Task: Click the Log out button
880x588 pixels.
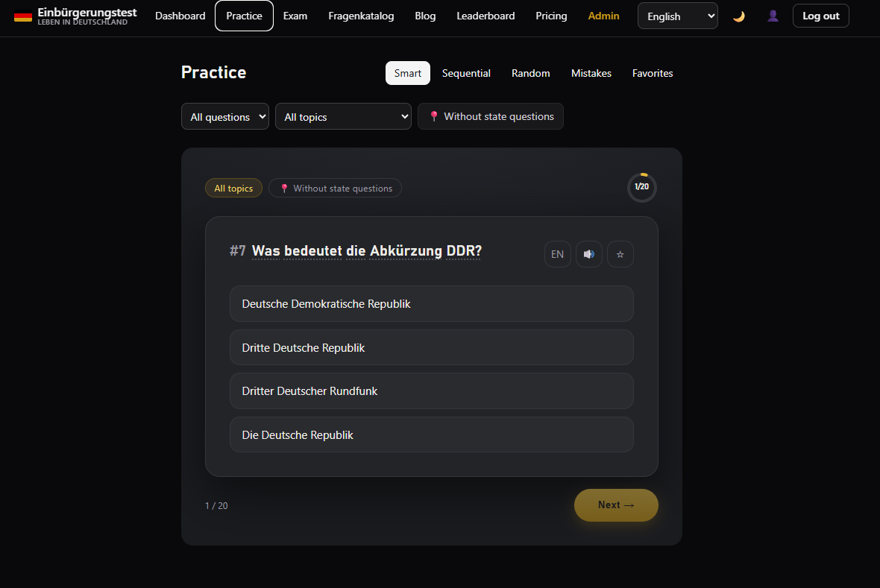Action: coord(820,16)
